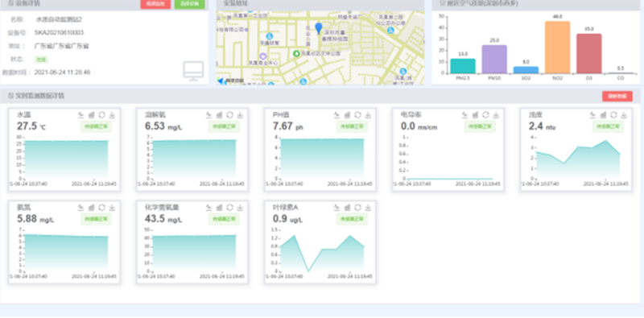Click the purple PM10 bar
The image size is (644, 318).
coord(494,59)
